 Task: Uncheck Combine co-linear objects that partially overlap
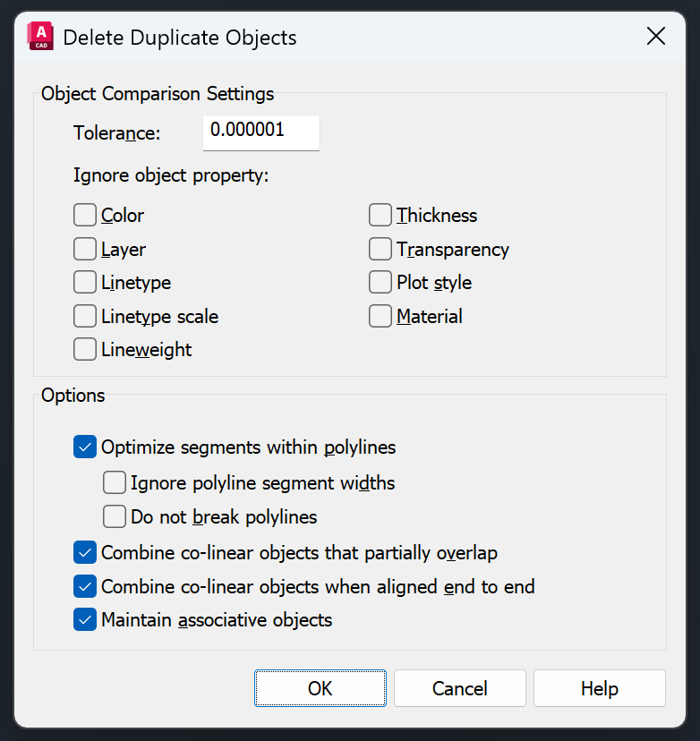tap(84, 552)
